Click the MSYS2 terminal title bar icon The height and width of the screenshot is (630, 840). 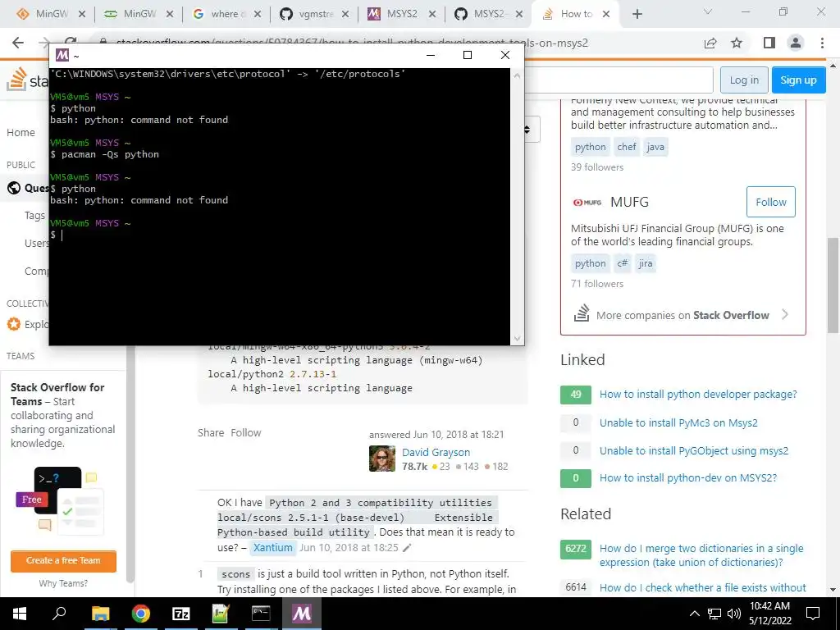pos(62,55)
